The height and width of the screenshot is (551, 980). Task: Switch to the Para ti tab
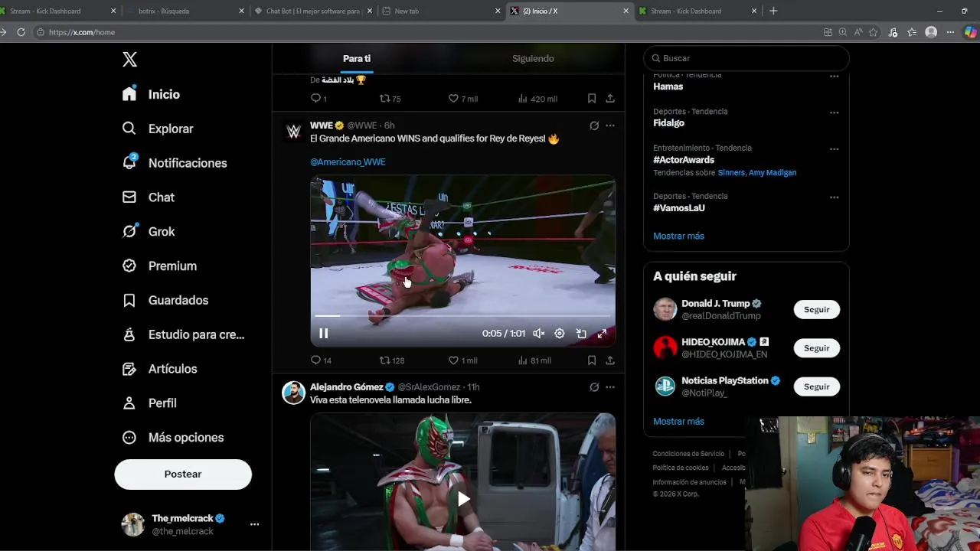click(357, 58)
